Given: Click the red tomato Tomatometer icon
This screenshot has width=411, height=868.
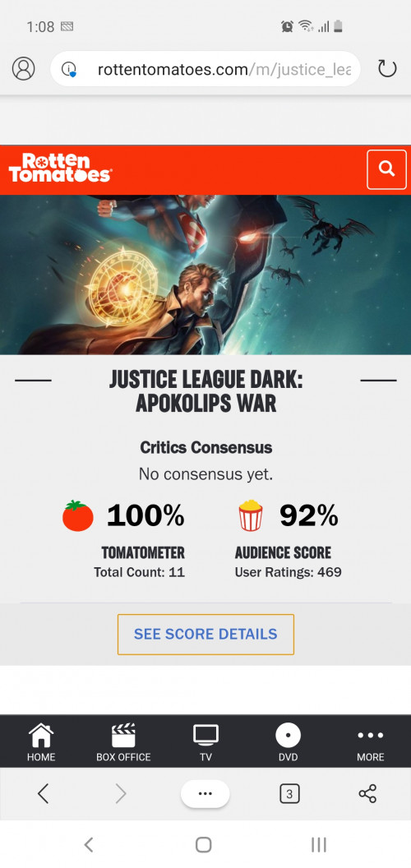Looking at the screenshot, I should click(77, 515).
